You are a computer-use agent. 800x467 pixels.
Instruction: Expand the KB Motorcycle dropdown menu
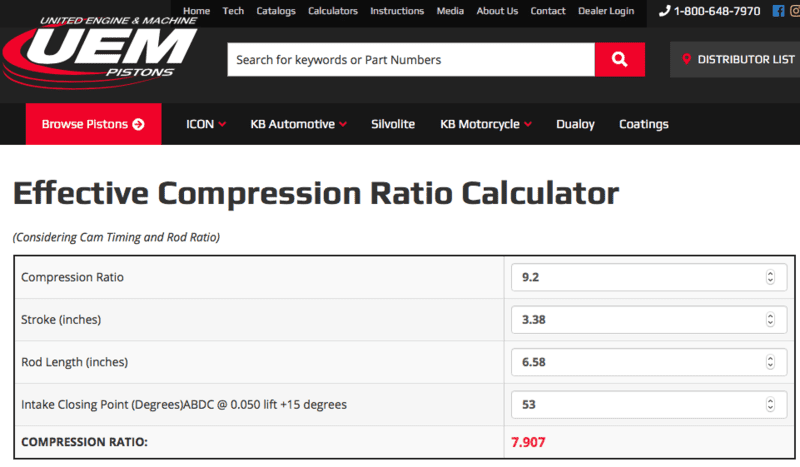(x=486, y=124)
